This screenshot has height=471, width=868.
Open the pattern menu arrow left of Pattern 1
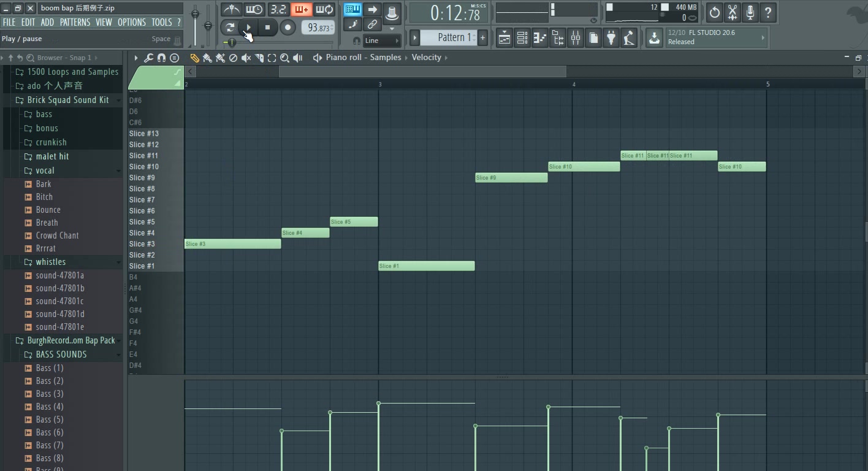tap(415, 37)
